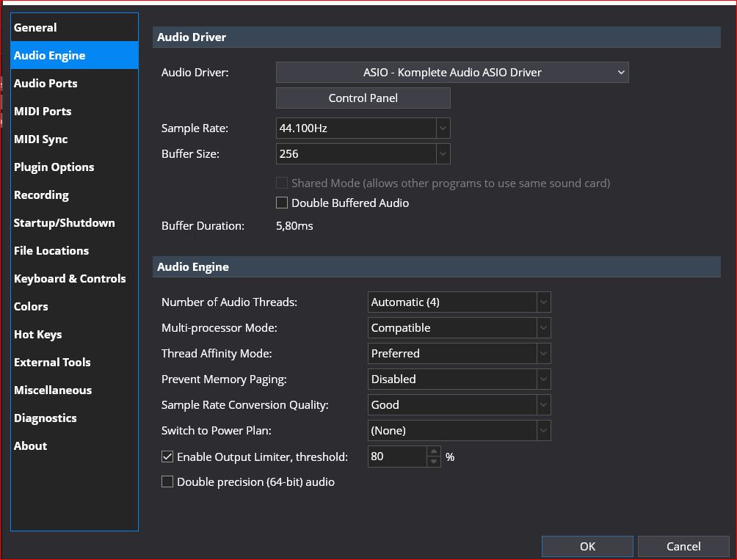Increase limiter threshold with up arrow
Image resolution: width=737 pixels, height=560 pixels.
pos(434,451)
